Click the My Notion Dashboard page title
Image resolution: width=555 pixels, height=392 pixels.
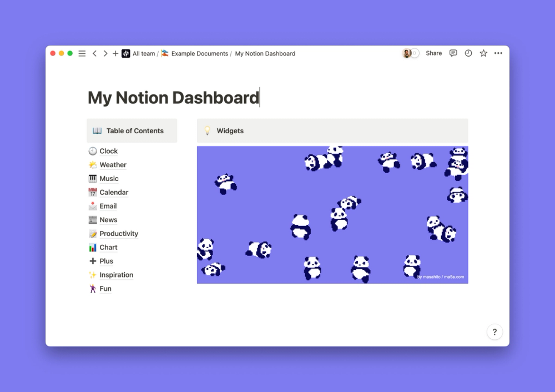tap(173, 97)
